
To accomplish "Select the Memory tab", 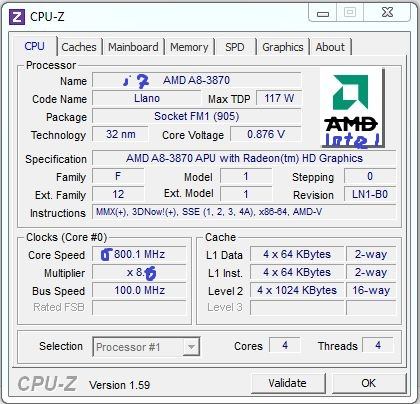I will [x=189, y=47].
